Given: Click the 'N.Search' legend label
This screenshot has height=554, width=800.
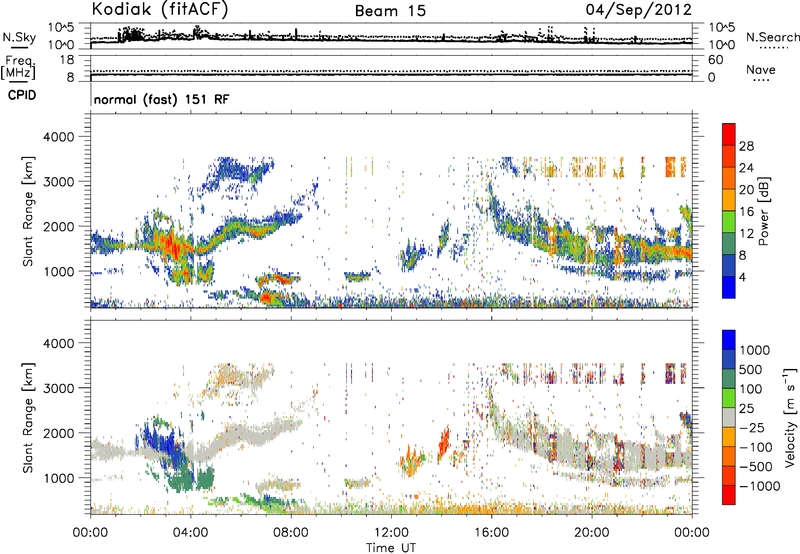Looking at the screenshot, I should (x=772, y=37).
